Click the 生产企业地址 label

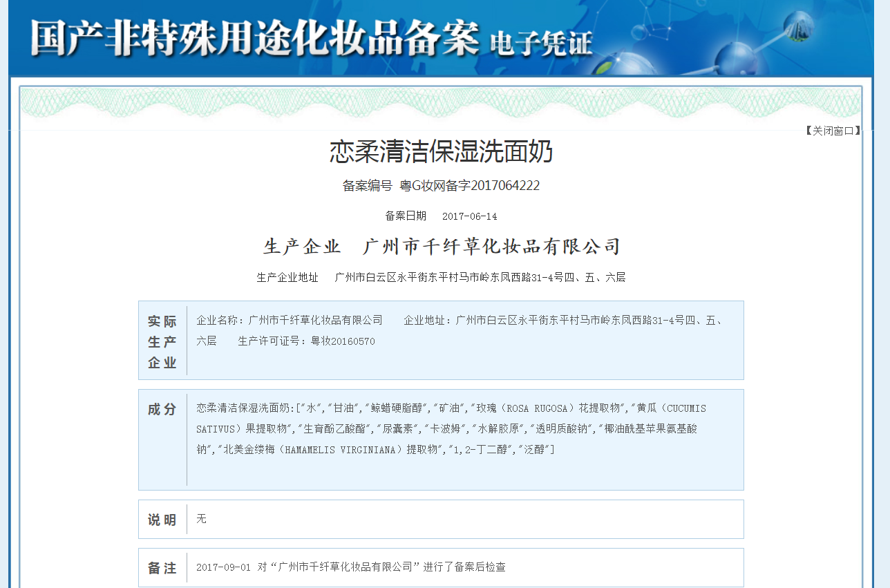[x=287, y=277]
